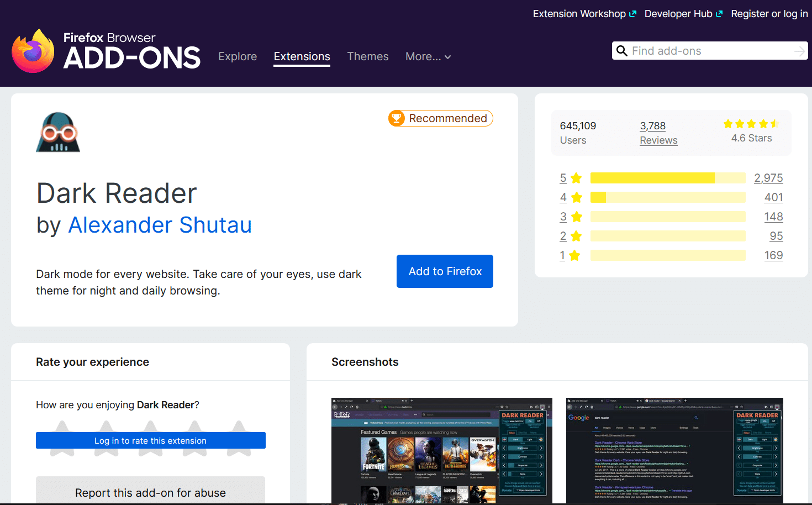
Task: Click the Recommended trophy badge
Action: coord(397,118)
